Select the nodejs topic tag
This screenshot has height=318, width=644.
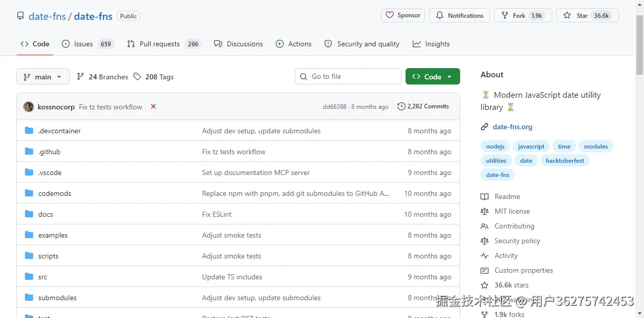tap(495, 147)
